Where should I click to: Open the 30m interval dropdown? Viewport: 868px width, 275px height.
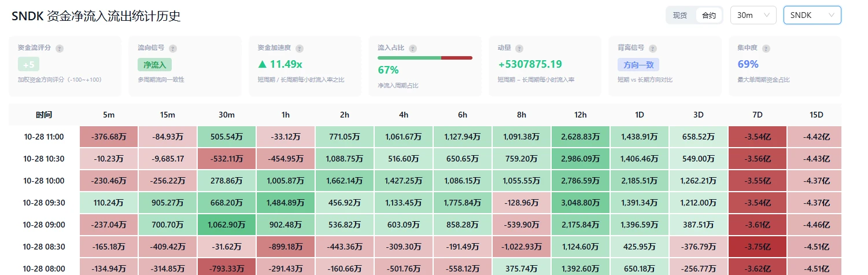754,16
